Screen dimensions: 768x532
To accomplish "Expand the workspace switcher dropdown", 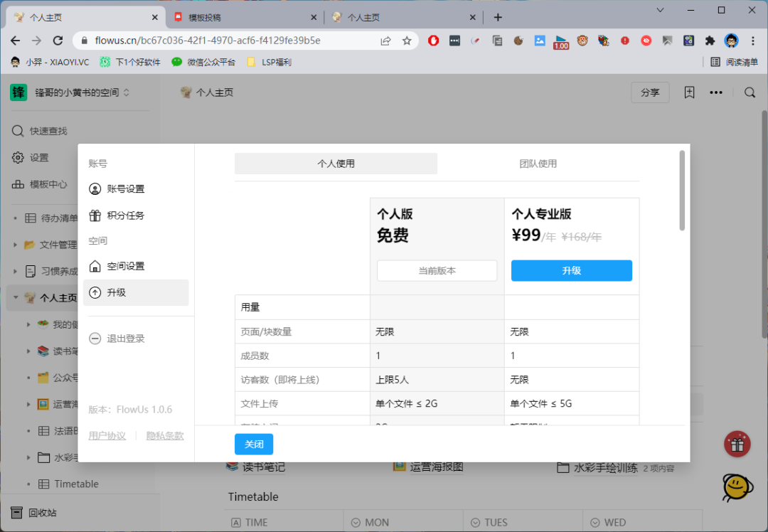I will 127,92.
